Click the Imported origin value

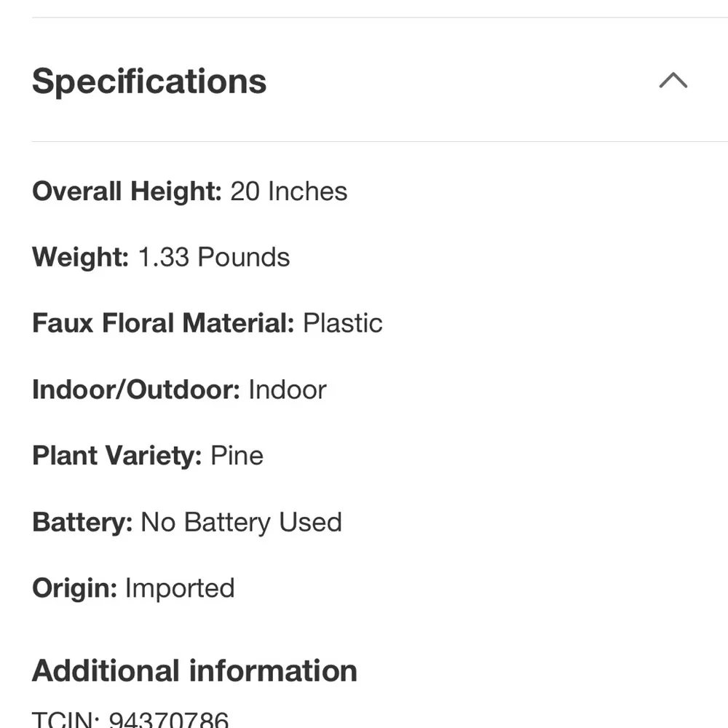(x=180, y=588)
